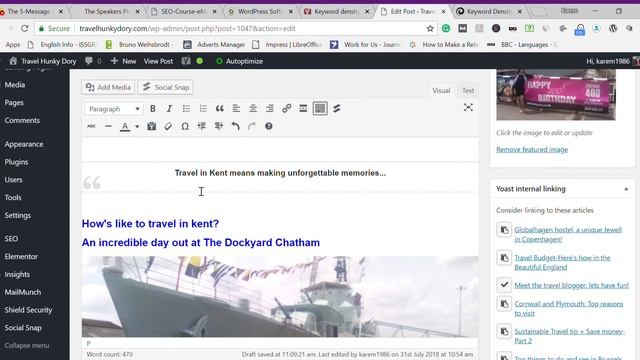Open Sustainable Travel tip article link
Viewport: 640px width, 360px height.
click(570, 336)
